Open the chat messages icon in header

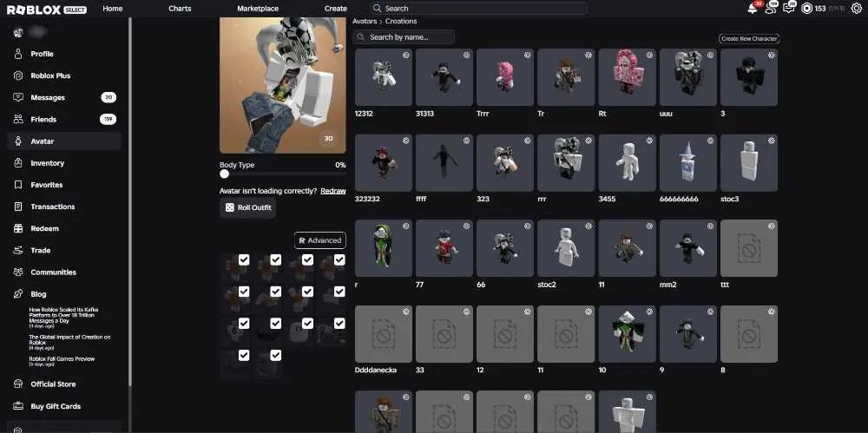click(788, 9)
